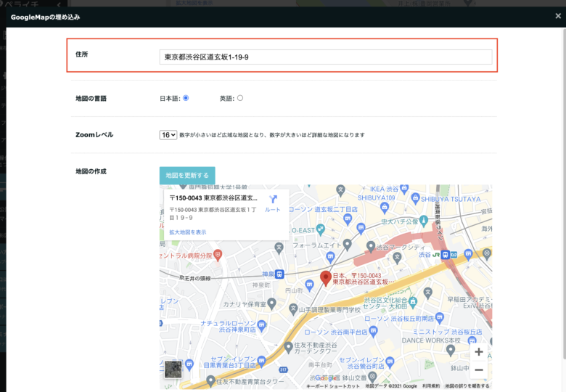Click the 地図の言語 label
566x392 pixels.
tap(91, 98)
